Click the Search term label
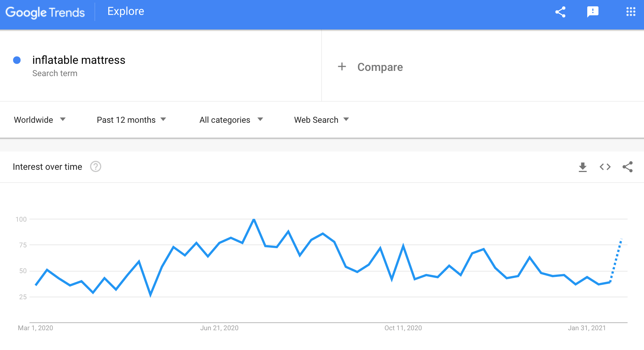This screenshot has height=350, width=644. tap(55, 74)
